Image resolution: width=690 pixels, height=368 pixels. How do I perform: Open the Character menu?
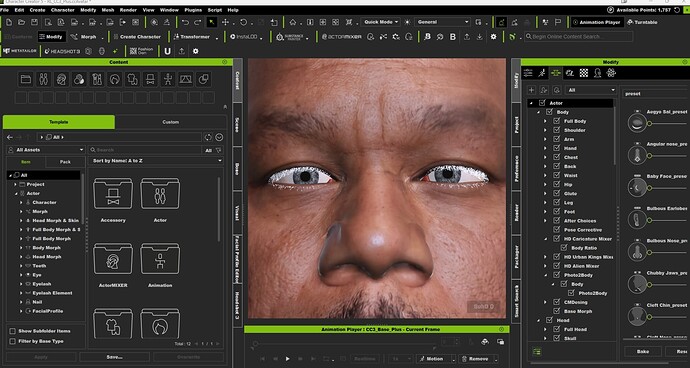click(x=62, y=10)
